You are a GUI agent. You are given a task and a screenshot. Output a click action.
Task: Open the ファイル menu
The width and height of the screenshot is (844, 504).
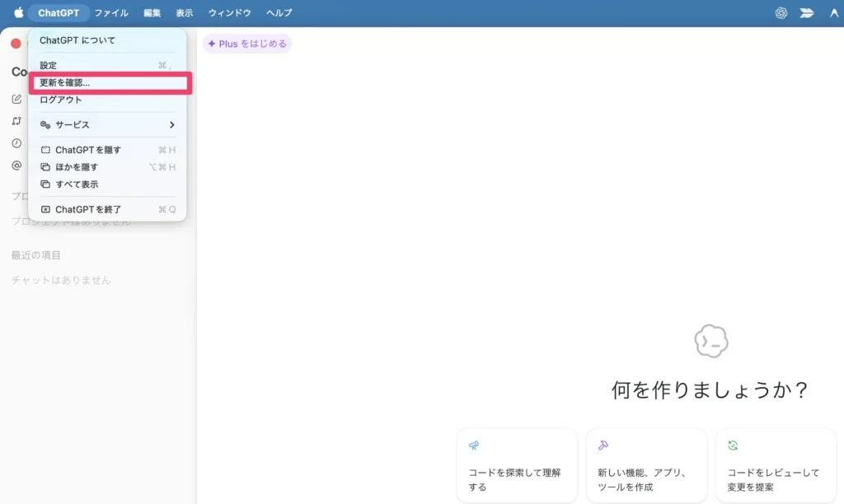click(x=111, y=13)
